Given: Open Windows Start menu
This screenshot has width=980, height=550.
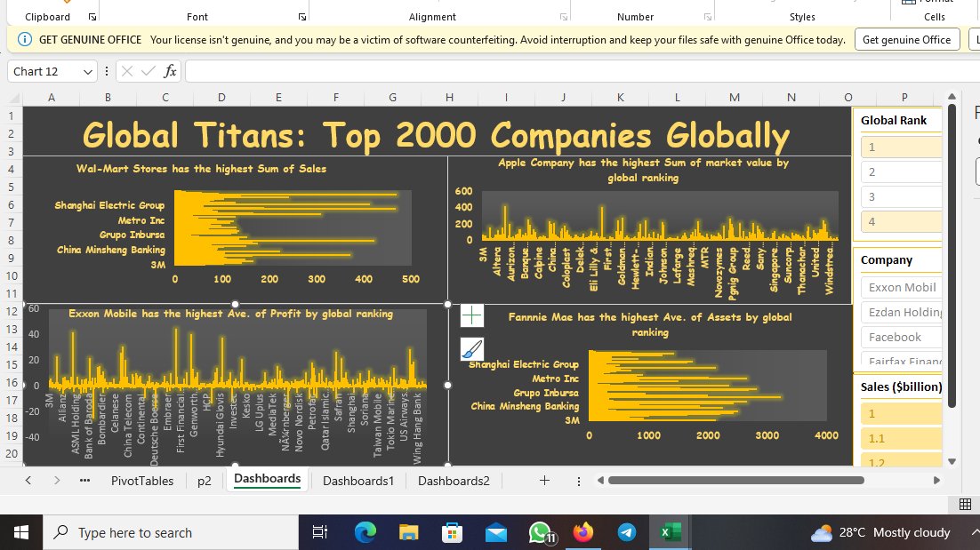Looking at the screenshot, I should [x=21, y=532].
